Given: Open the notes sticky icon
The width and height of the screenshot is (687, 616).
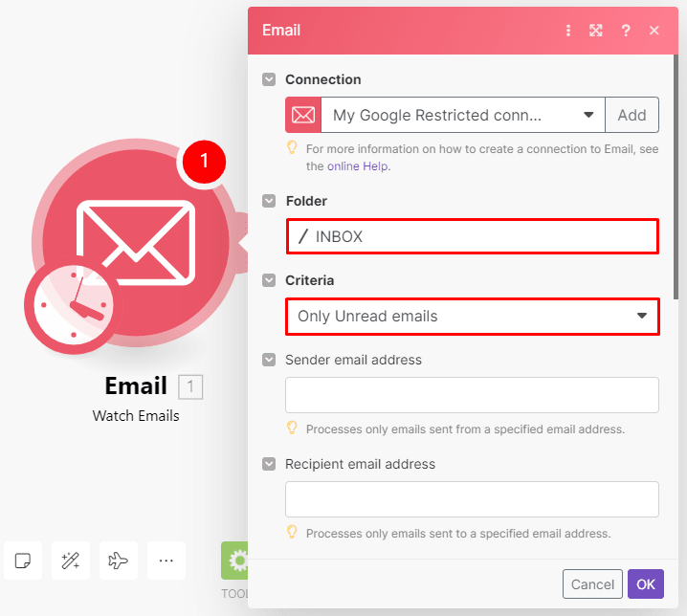Looking at the screenshot, I should pyautogui.click(x=22, y=561).
